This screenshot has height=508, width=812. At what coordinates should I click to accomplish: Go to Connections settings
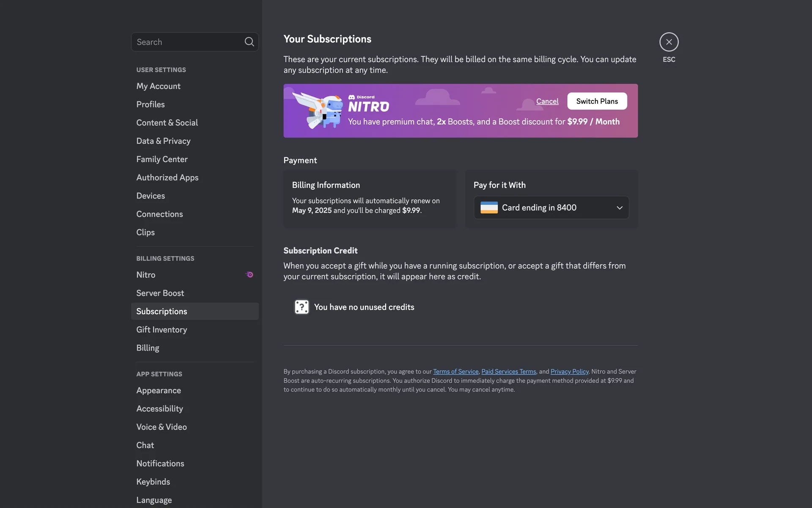195,214
